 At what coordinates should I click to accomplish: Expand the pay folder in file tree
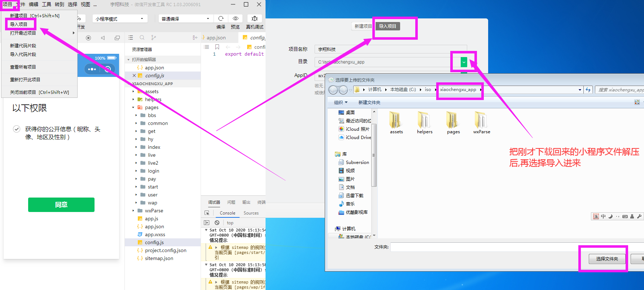coord(136,179)
